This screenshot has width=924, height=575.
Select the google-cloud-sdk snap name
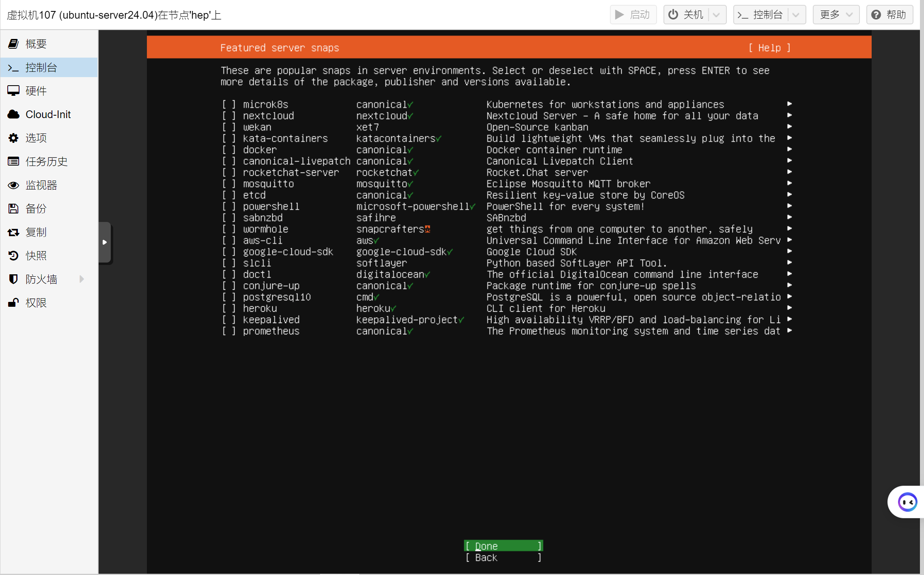click(288, 252)
